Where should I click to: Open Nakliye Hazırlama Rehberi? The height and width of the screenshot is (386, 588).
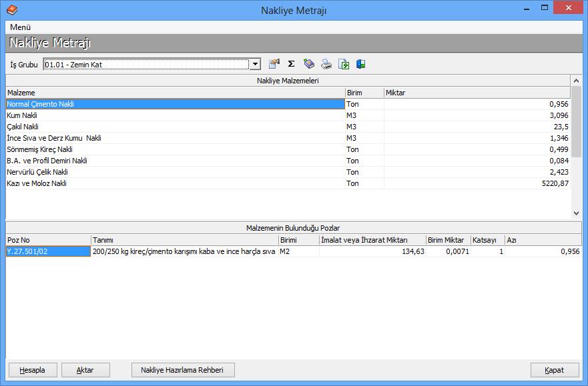[184, 370]
